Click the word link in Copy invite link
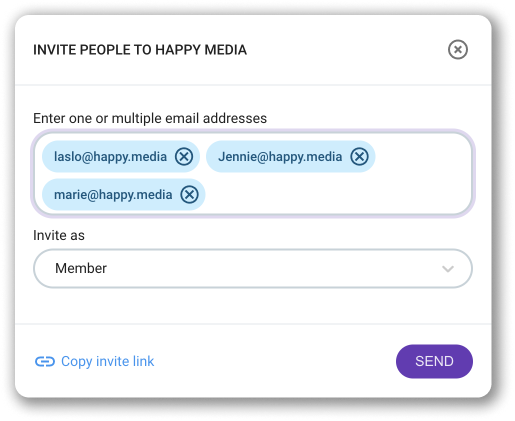 point(143,361)
